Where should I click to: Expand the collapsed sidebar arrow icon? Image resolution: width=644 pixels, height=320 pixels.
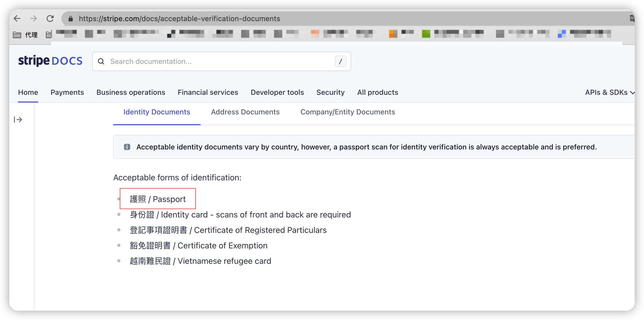[18, 120]
